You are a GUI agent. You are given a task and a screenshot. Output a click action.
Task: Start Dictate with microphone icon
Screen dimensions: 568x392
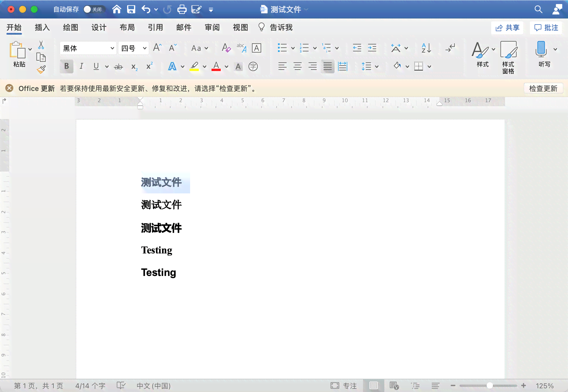(x=541, y=54)
